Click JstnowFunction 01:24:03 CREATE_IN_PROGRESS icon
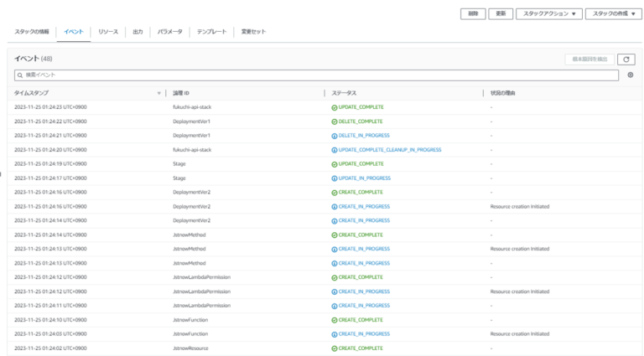 click(335, 334)
